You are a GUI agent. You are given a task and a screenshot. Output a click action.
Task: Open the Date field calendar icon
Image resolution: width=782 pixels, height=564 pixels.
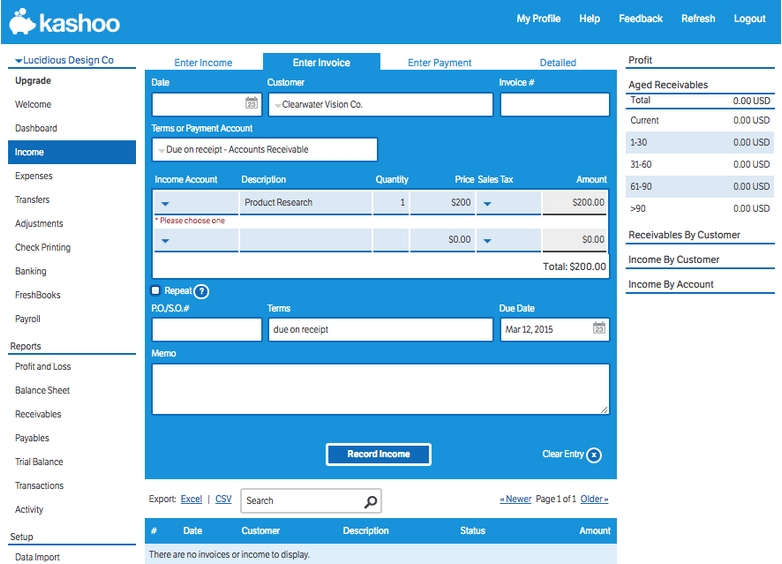click(x=251, y=103)
